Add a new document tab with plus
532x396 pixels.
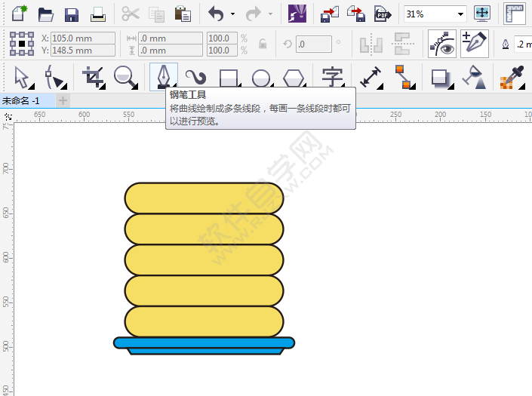coord(63,100)
